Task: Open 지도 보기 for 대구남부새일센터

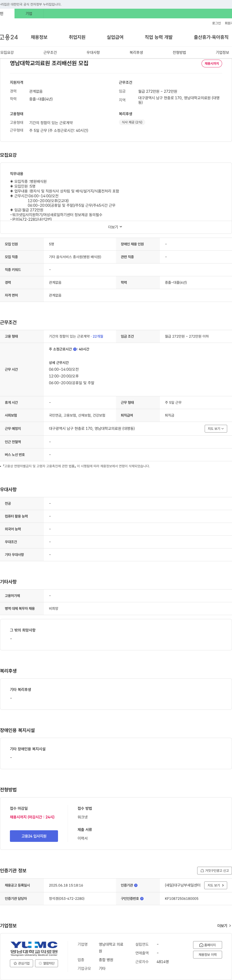Action: [216, 885]
